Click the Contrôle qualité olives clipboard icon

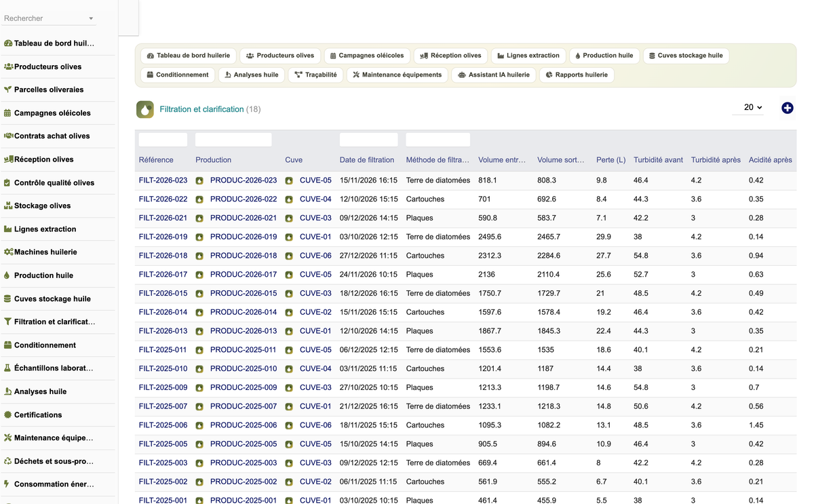[8, 182]
